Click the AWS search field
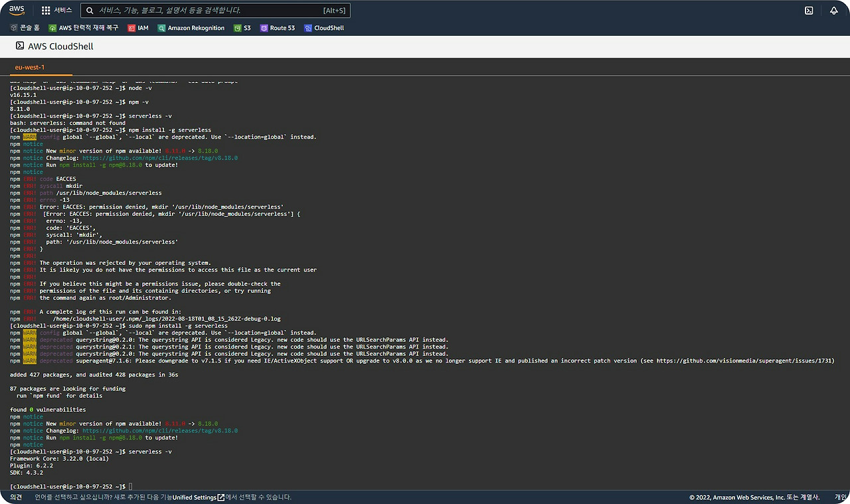This screenshot has height=504, width=850. (215, 11)
